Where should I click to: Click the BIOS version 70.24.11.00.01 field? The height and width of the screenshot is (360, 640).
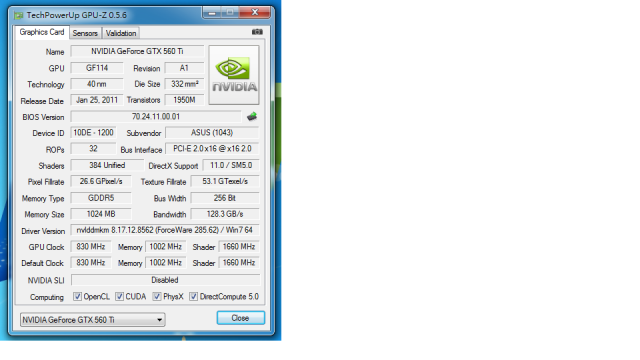point(156,117)
